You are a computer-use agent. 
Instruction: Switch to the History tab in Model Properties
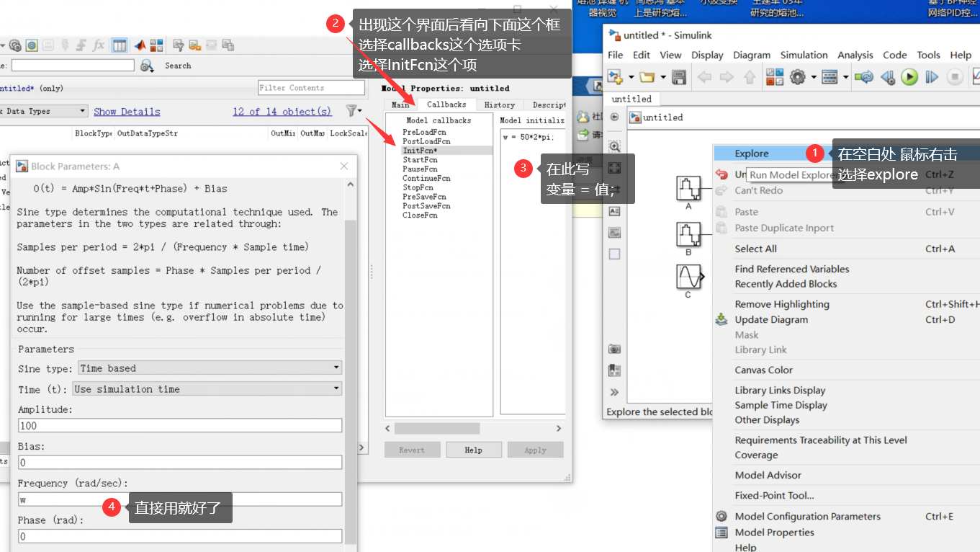click(x=499, y=105)
